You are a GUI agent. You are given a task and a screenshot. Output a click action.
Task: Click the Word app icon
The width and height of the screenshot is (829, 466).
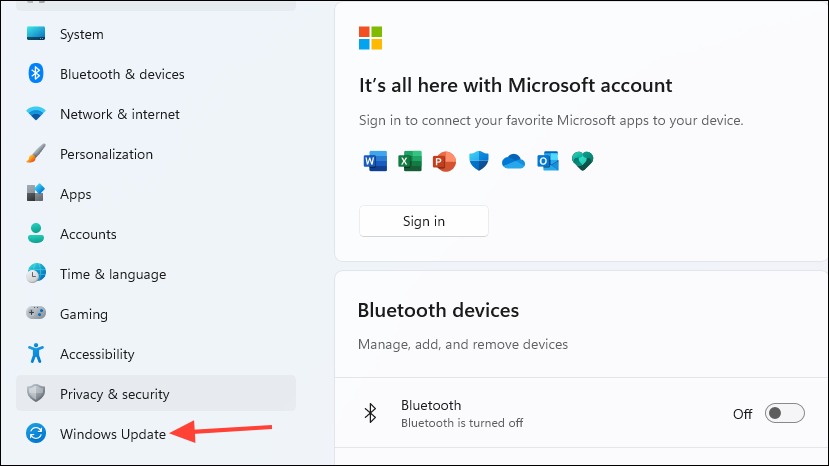375,161
